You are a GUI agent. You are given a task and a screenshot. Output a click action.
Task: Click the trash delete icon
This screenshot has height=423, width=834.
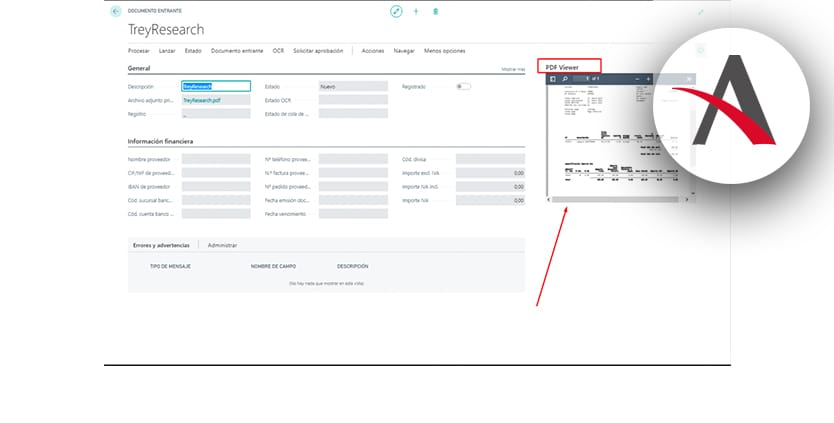tap(436, 11)
